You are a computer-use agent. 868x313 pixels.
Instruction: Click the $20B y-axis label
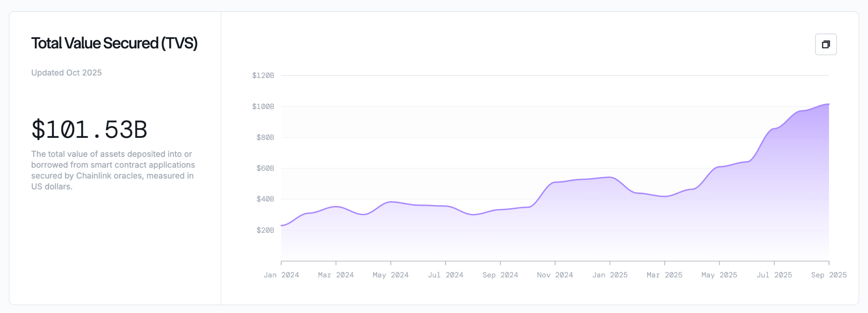point(265,230)
